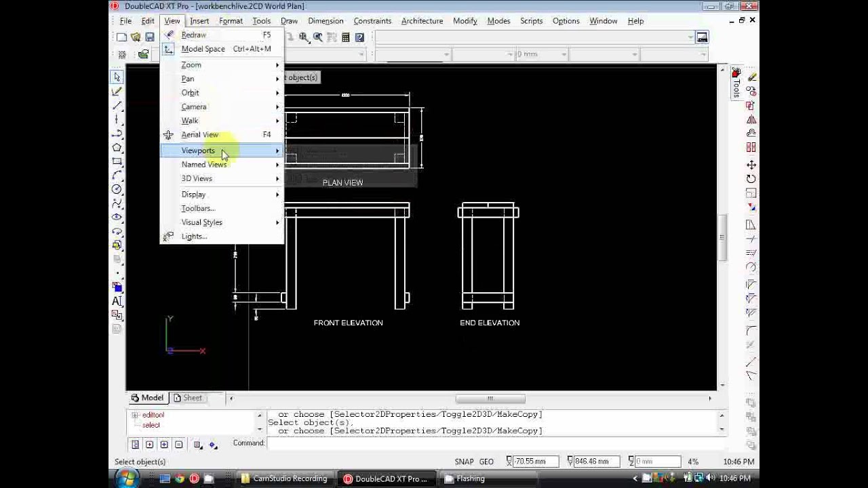The image size is (868, 488).
Task: Expand the Orbit submenu
Action: [x=222, y=93]
